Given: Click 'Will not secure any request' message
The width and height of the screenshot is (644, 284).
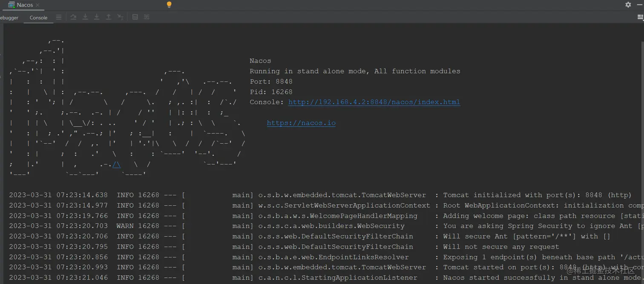Looking at the screenshot, I should click(501, 247).
